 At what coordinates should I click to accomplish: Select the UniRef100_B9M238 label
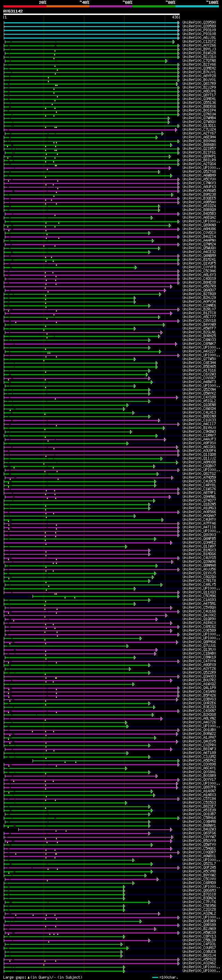199,194
